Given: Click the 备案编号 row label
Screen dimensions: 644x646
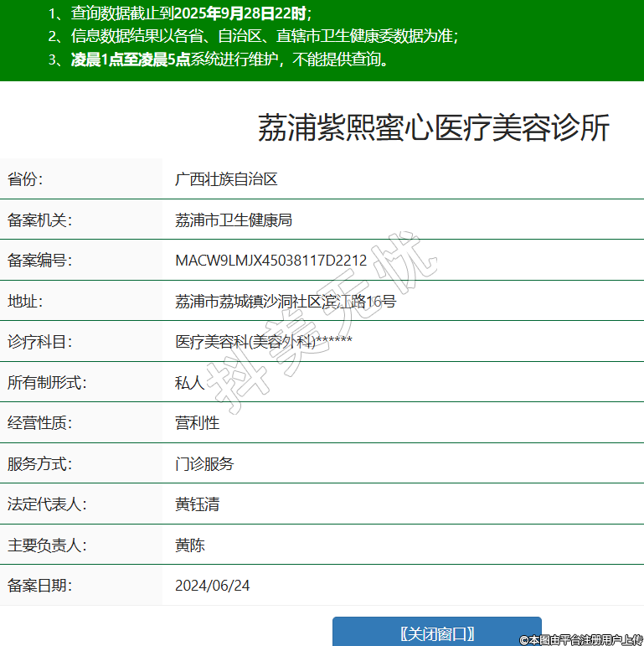Looking at the screenshot, I should pyautogui.click(x=39, y=261).
